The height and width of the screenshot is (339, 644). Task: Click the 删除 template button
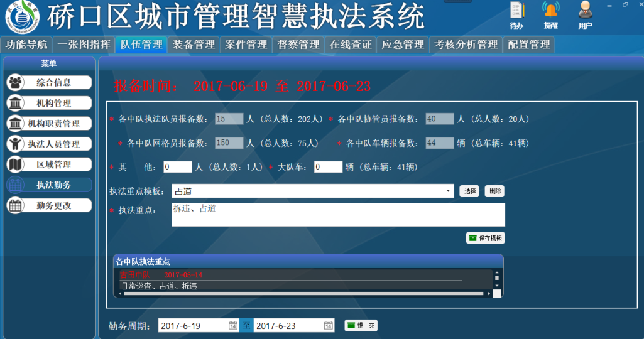[494, 191]
